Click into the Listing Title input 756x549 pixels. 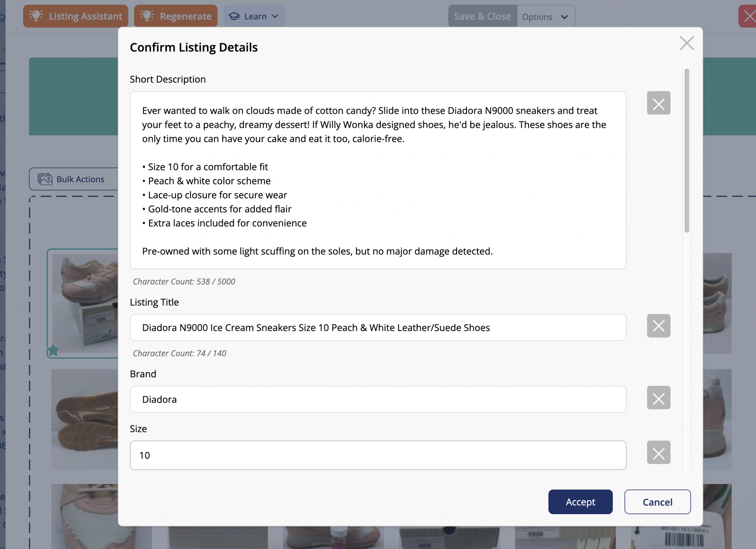coord(378,328)
